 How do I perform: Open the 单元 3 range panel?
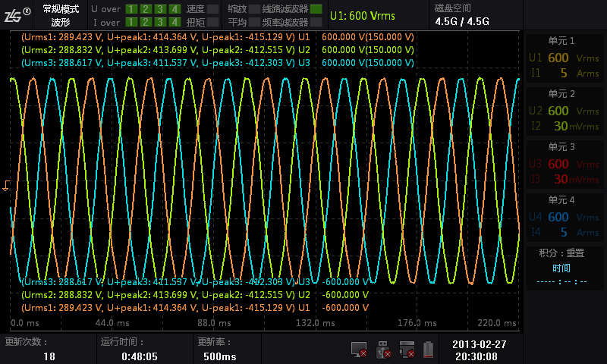point(561,164)
